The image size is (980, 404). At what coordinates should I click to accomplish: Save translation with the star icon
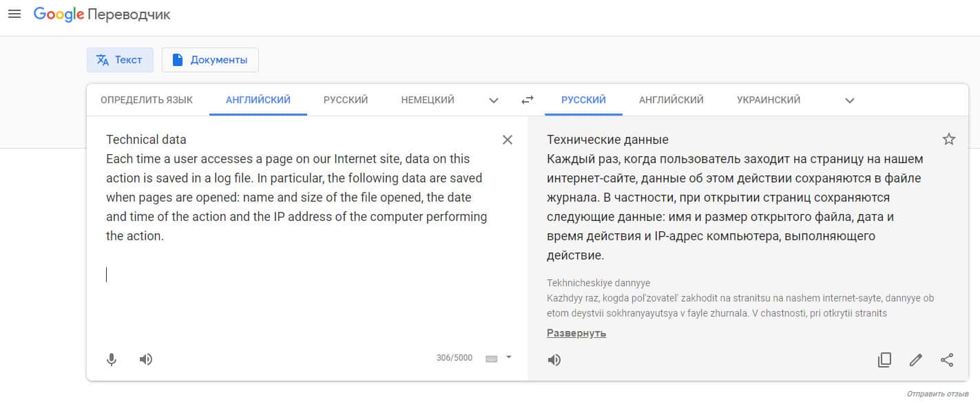pos(949,140)
